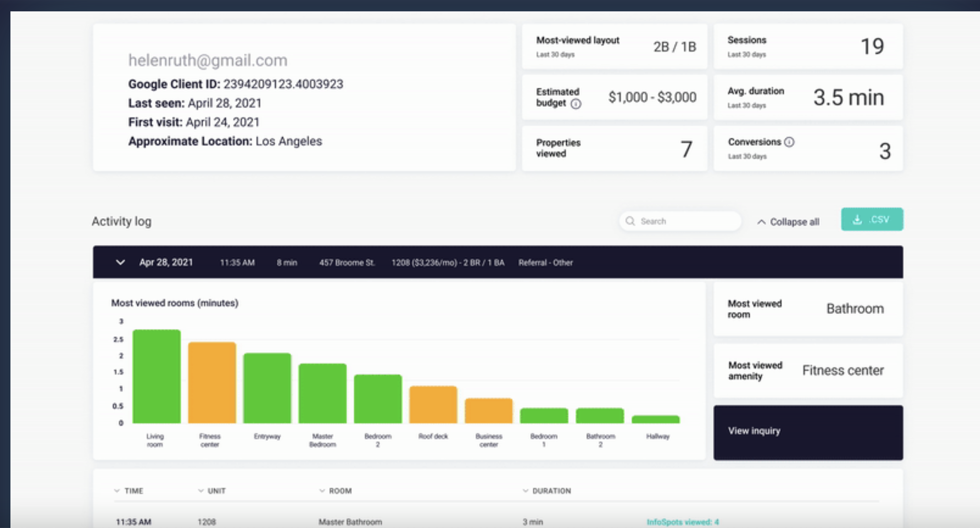Collapse the Apr 28, 2021 session row
This screenshot has width=980, height=528.
pos(120,262)
